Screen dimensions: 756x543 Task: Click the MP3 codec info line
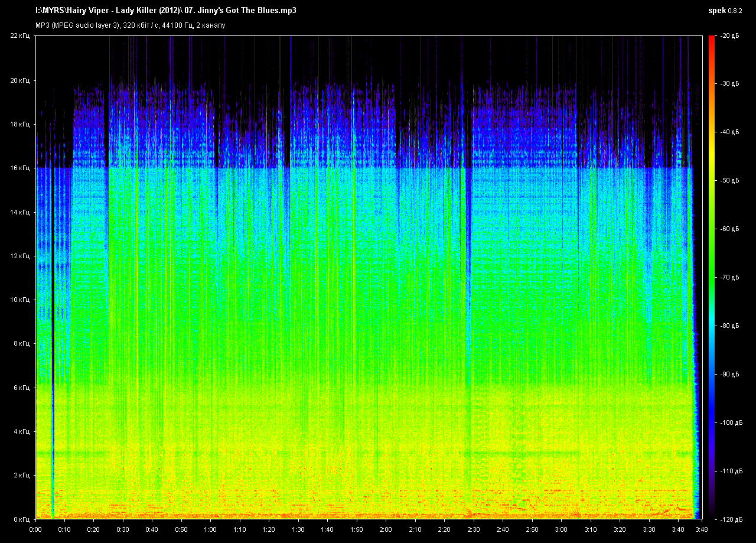pyautogui.click(x=130, y=25)
